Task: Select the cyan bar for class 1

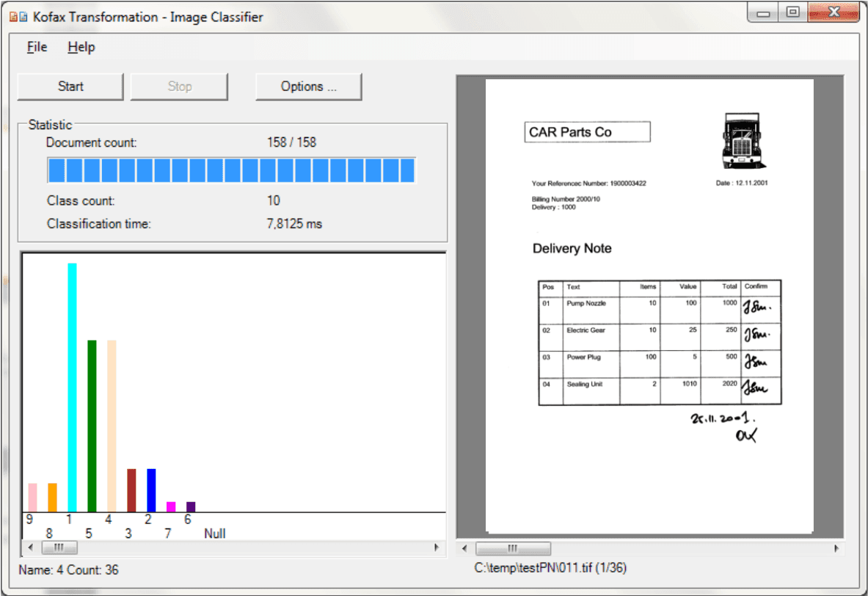Action: [x=72, y=387]
